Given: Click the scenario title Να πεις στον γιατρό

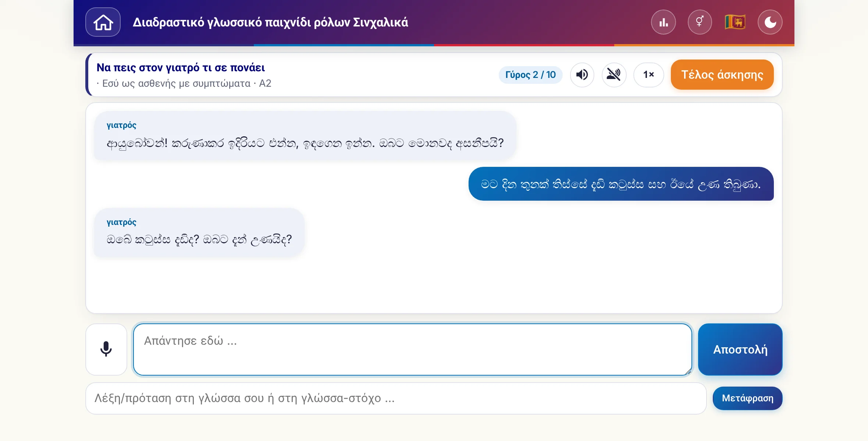Looking at the screenshot, I should pyautogui.click(x=181, y=68).
